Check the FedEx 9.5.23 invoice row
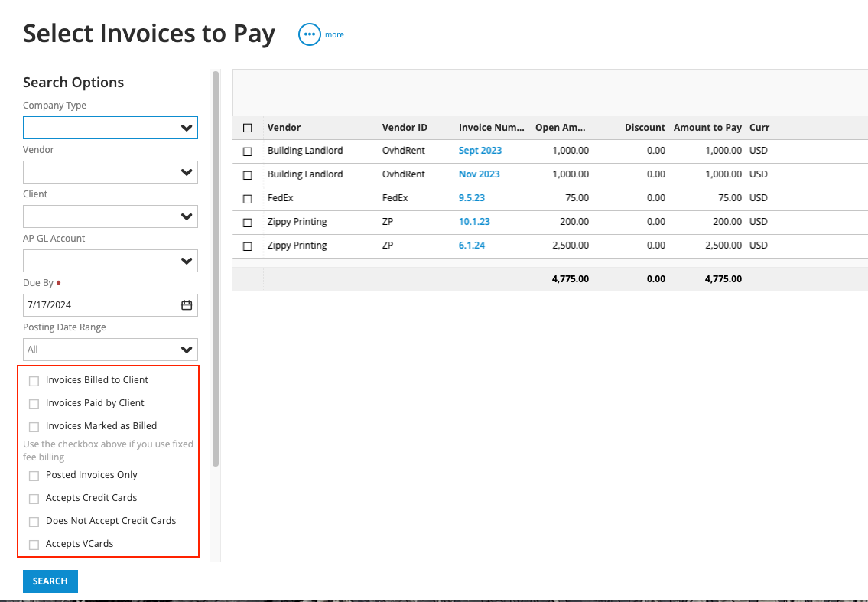 [248, 199]
